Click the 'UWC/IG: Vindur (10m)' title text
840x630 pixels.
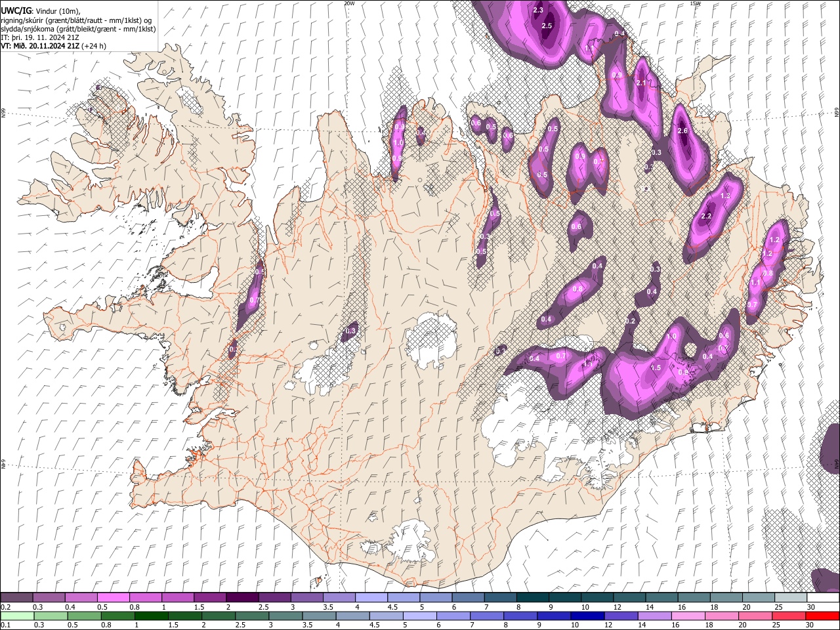[x=40, y=11]
